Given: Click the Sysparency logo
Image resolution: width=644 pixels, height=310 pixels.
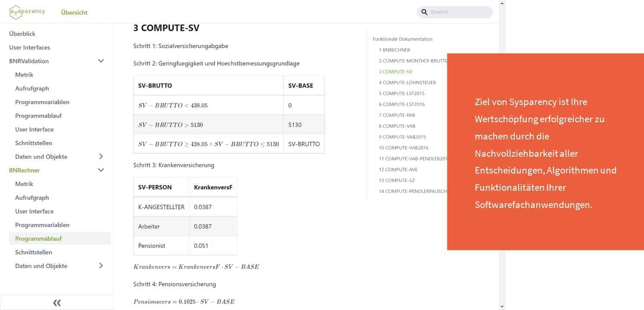Looking at the screenshot, I should (27, 12).
